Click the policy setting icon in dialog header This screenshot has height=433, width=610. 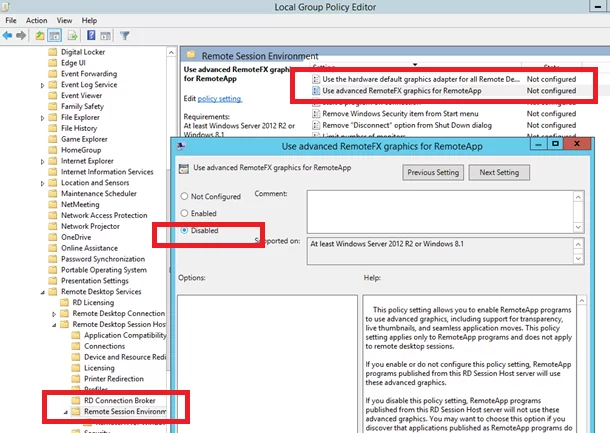(184, 168)
